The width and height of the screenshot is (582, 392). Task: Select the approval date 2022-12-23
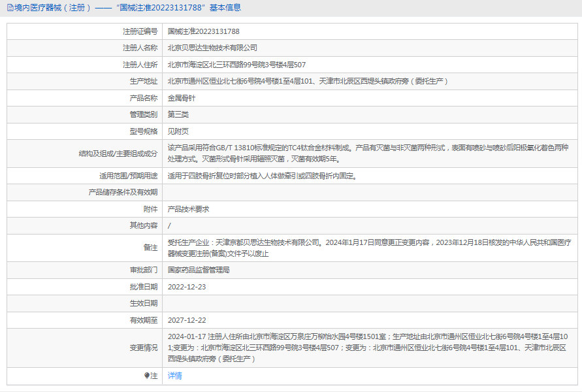(x=187, y=287)
